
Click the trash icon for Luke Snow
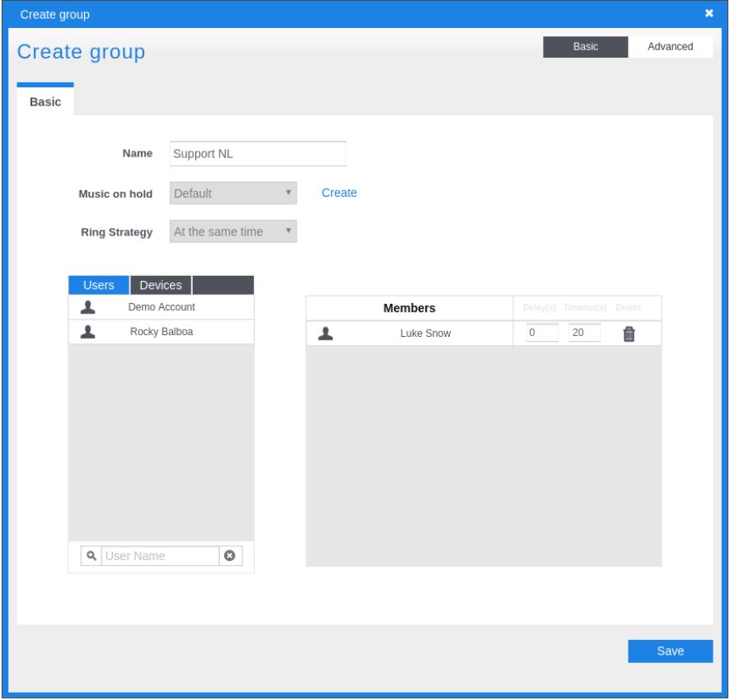click(629, 334)
